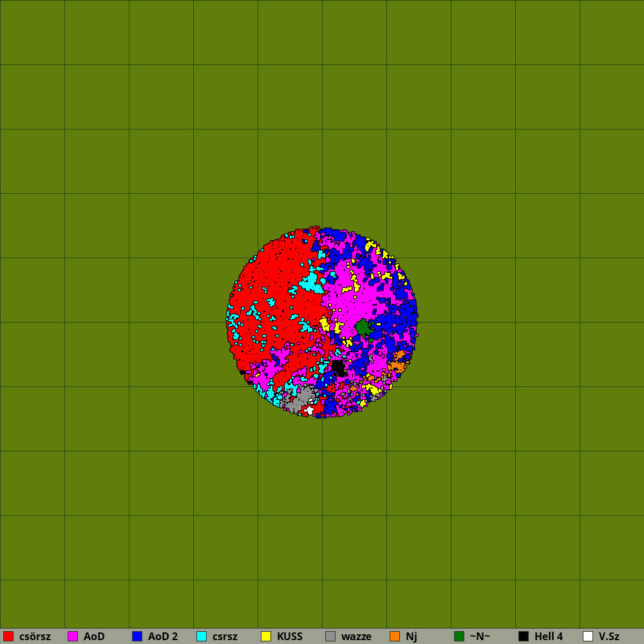Image resolution: width=644 pixels, height=644 pixels.
Task: Click the white V.Sz territory on map
Action: 309,410
